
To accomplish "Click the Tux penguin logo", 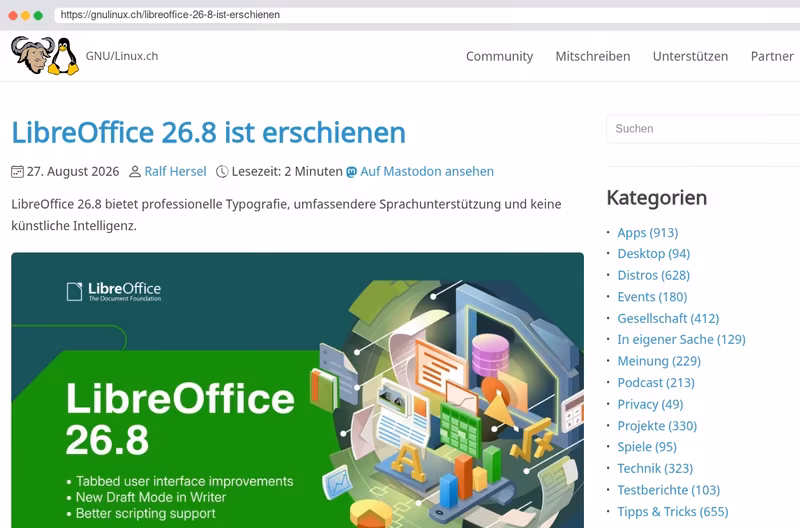I will [64, 56].
